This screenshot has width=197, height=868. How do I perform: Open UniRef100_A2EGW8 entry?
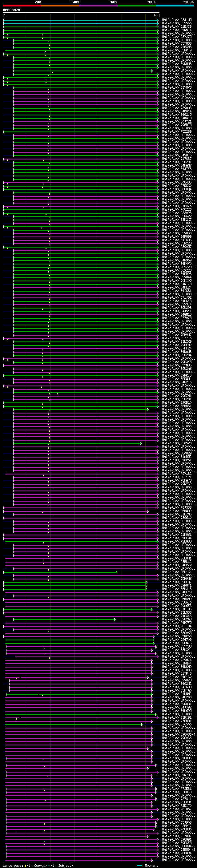(177, 542)
